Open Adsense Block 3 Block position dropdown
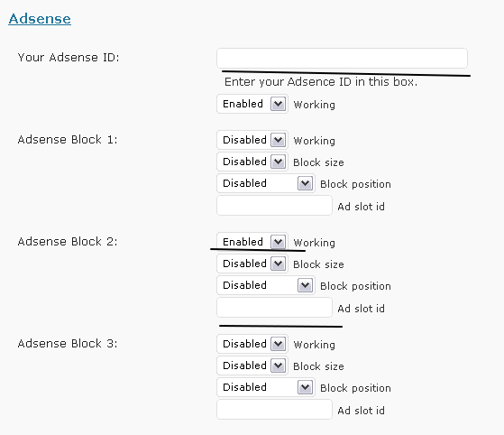The image size is (504, 435). pos(266,387)
